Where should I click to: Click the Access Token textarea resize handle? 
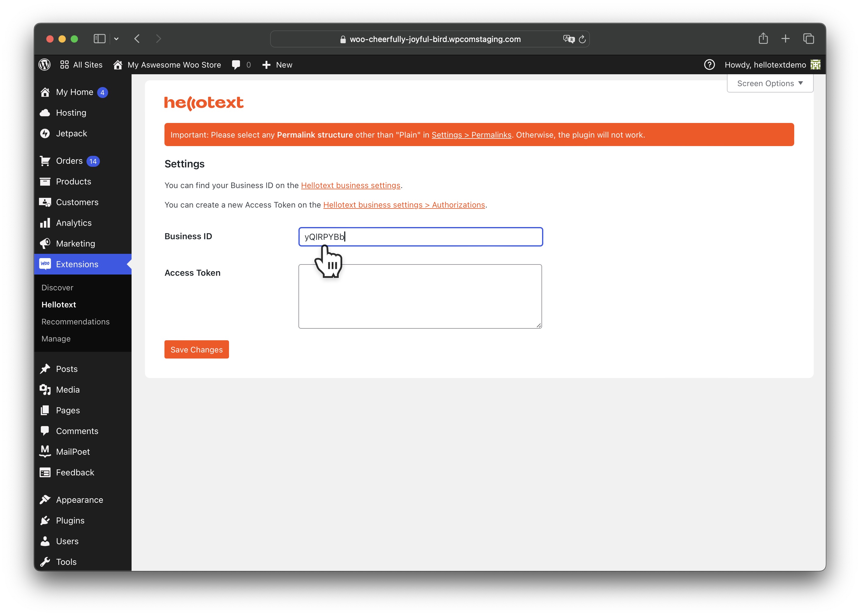(538, 325)
